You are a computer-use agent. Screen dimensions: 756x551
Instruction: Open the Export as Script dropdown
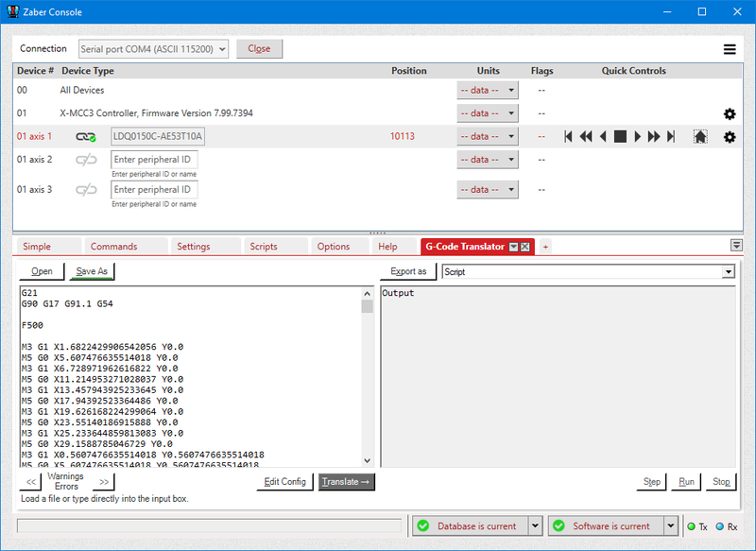click(728, 272)
